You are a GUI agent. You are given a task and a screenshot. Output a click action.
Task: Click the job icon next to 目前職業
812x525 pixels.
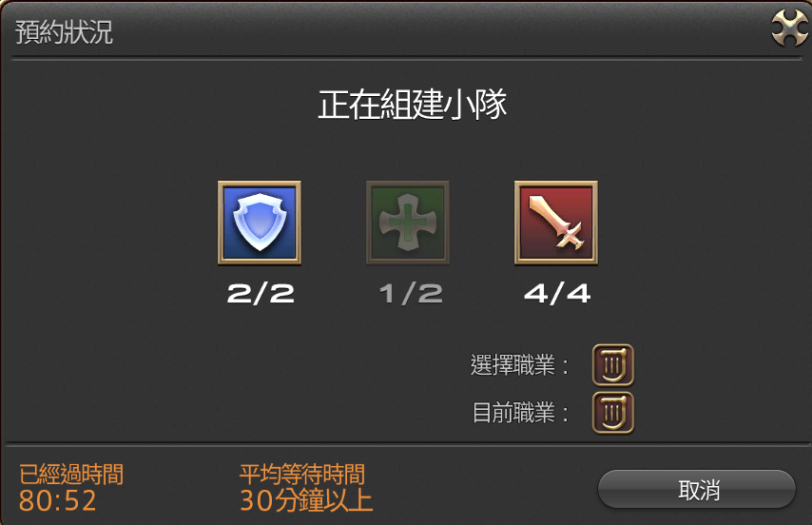pos(613,413)
